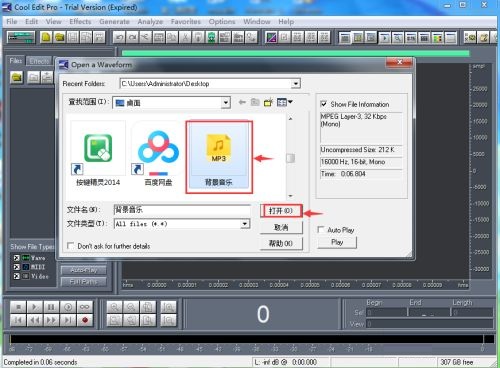Expand the Recent Folders dropdown
This screenshot has height=368, width=500.
pos(295,83)
